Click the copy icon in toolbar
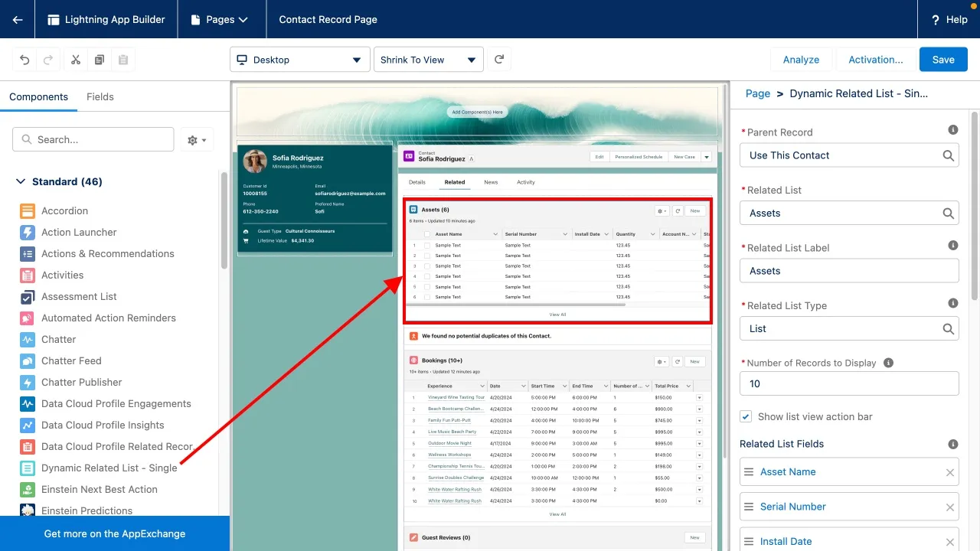The image size is (980, 551). (100, 60)
